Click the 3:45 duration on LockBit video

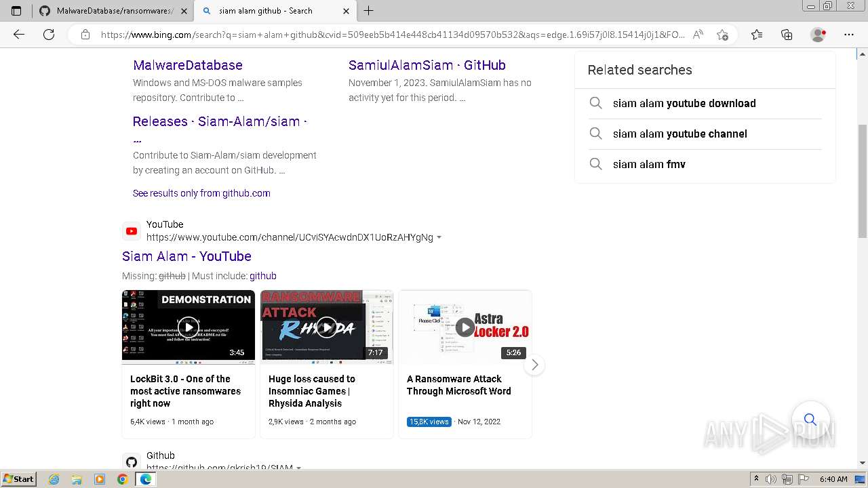point(237,352)
